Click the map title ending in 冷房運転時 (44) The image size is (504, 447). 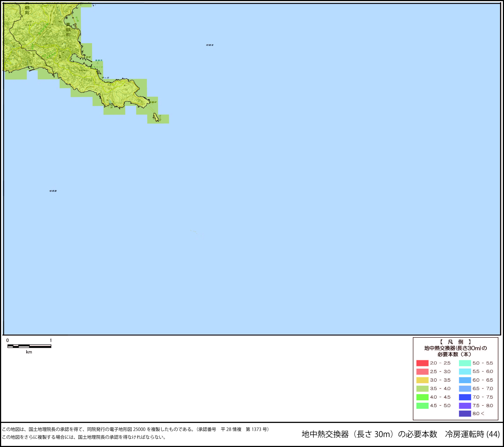[x=401, y=434]
